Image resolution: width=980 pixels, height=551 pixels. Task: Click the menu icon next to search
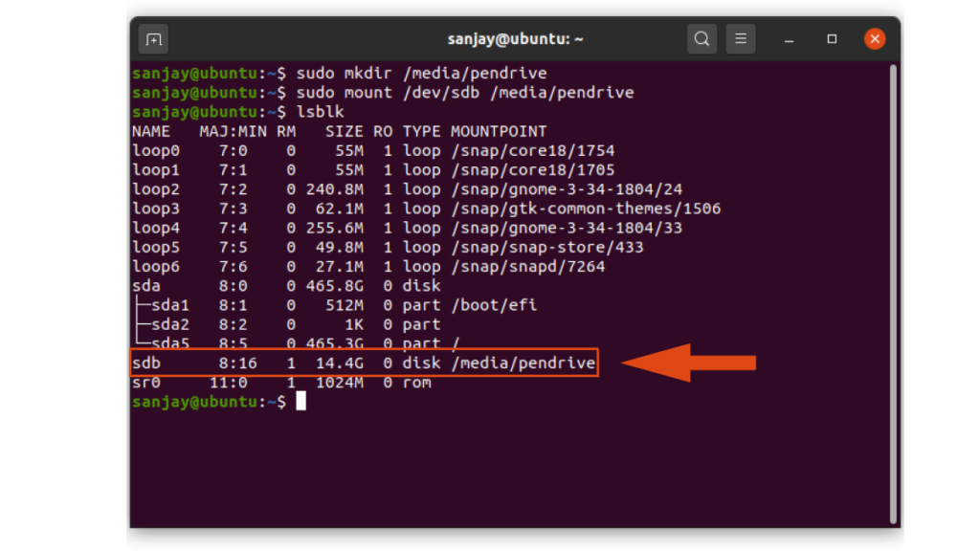(742, 38)
